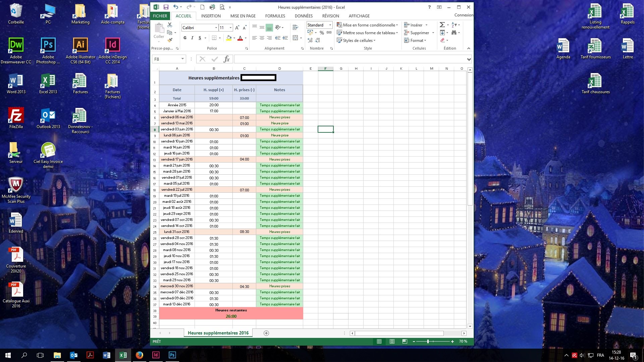Screen dimensions: 644x362
Task: Open the FICHIER menu
Action: pyautogui.click(x=160, y=16)
